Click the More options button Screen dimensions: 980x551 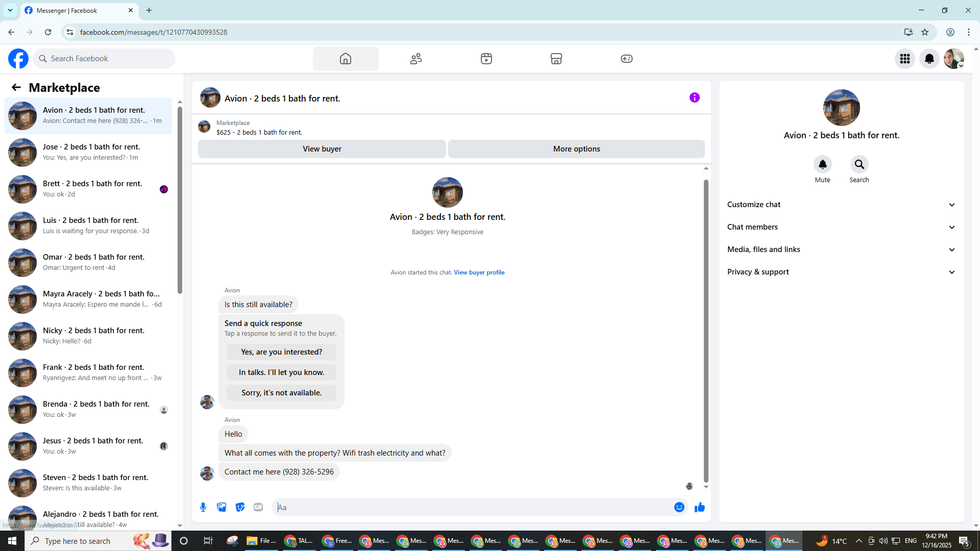pyautogui.click(x=577, y=149)
